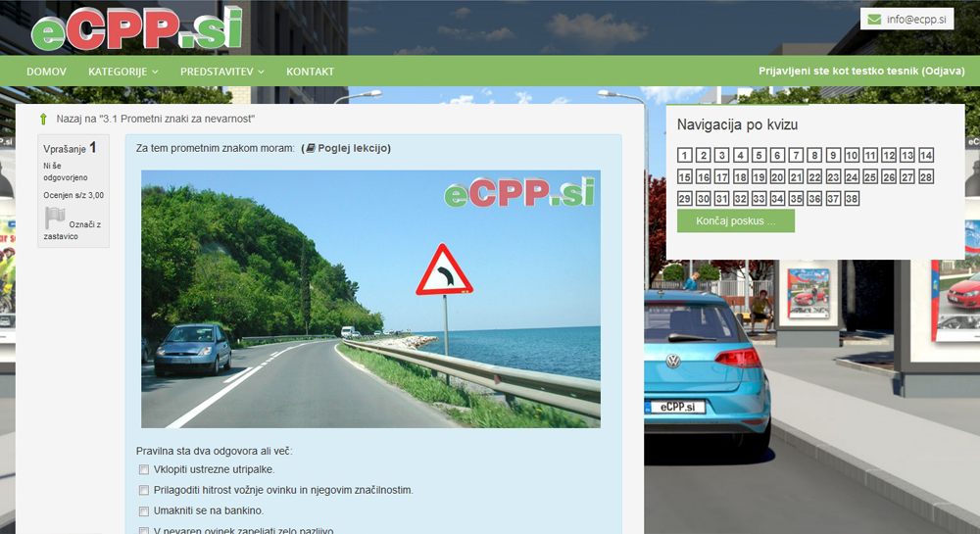Click the book icon beside Poglej lekcijo

point(310,149)
